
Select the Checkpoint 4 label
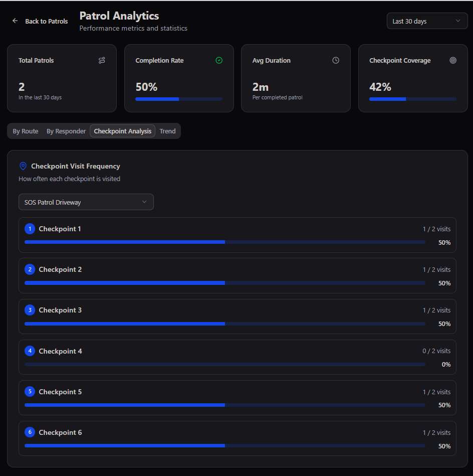[x=60, y=351]
